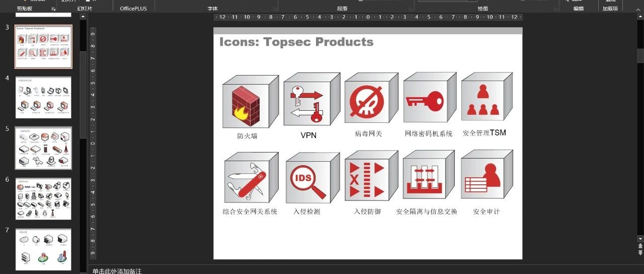Image resolution: width=644 pixels, height=274 pixels.
Task: Click the 网络密码机系统 label
Action: pyautogui.click(x=429, y=134)
